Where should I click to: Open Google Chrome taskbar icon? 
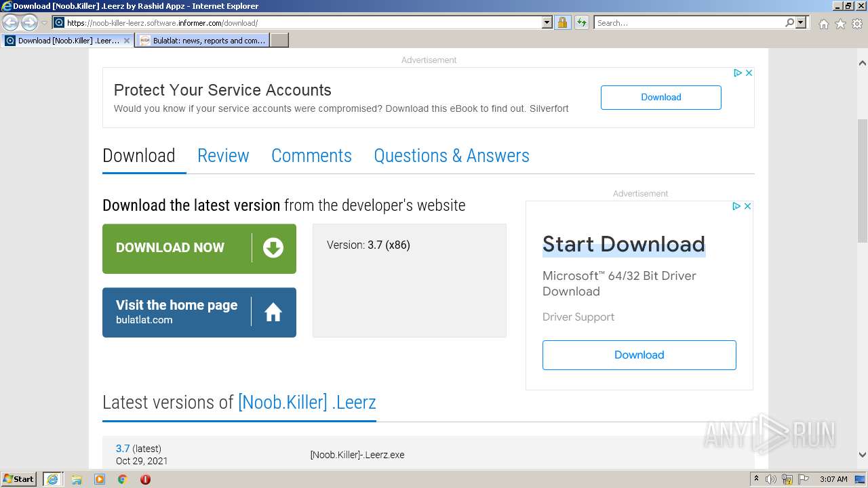point(123,479)
